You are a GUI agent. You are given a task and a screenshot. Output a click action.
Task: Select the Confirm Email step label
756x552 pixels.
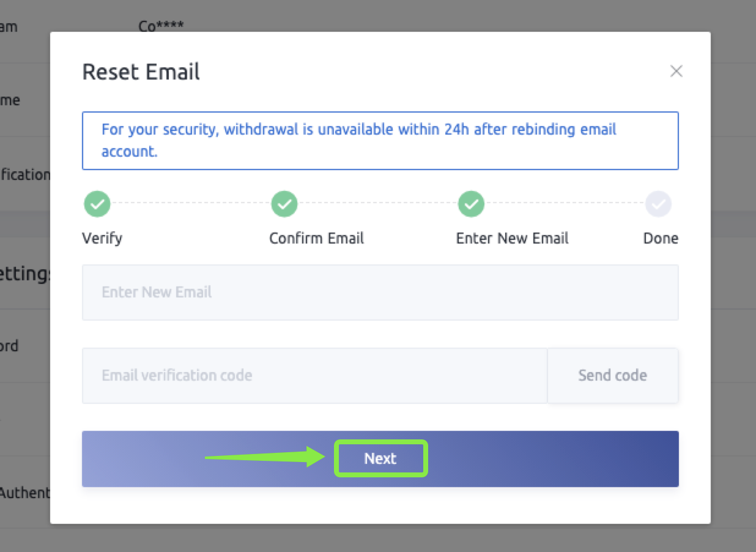tap(316, 238)
